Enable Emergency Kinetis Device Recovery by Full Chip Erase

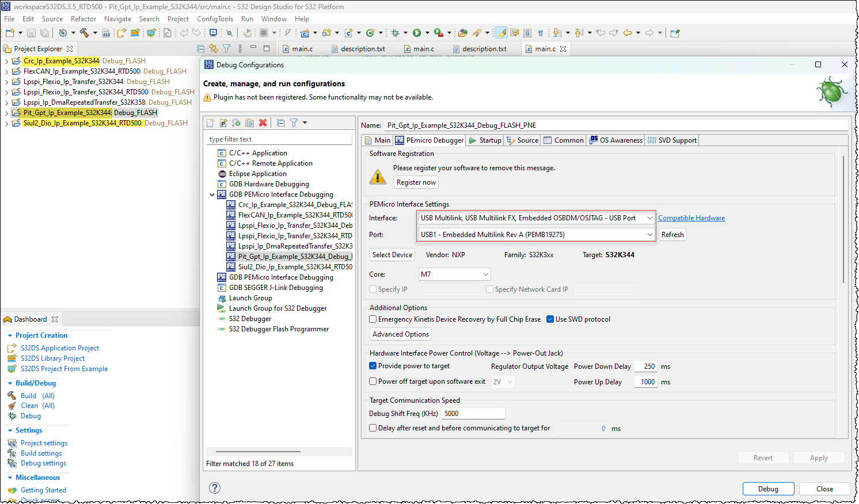pyautogui.click(x=373, y=319)
